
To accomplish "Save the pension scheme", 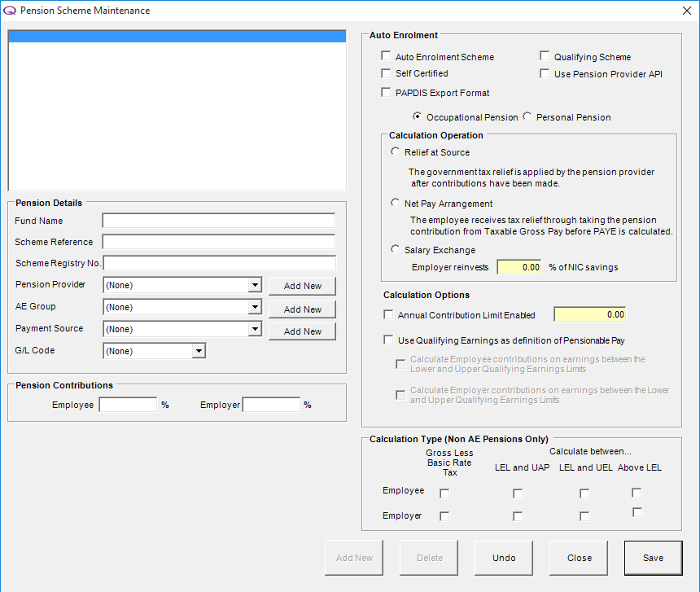I will (x=653, y=558).
